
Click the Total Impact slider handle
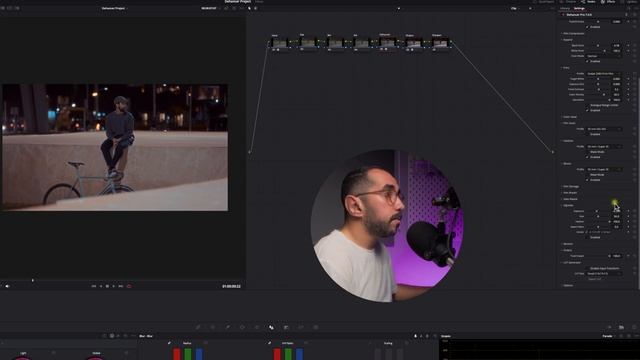[x=609, y=256]
